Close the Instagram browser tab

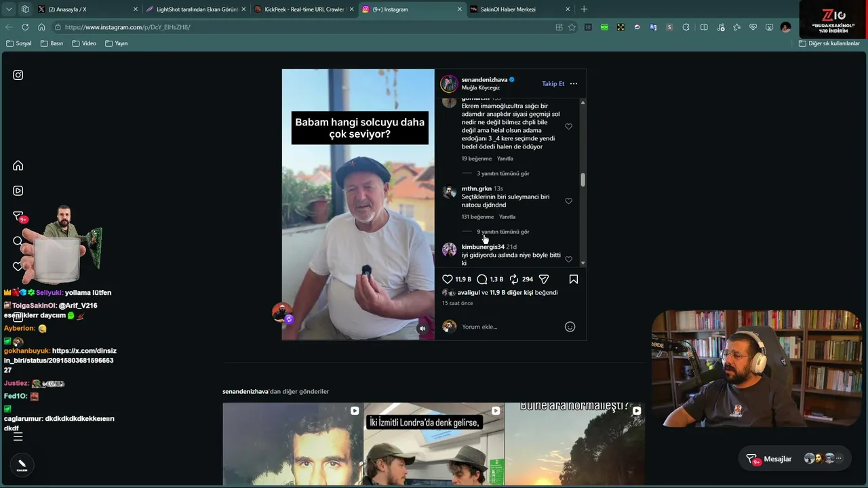click(x=459, y=9)
